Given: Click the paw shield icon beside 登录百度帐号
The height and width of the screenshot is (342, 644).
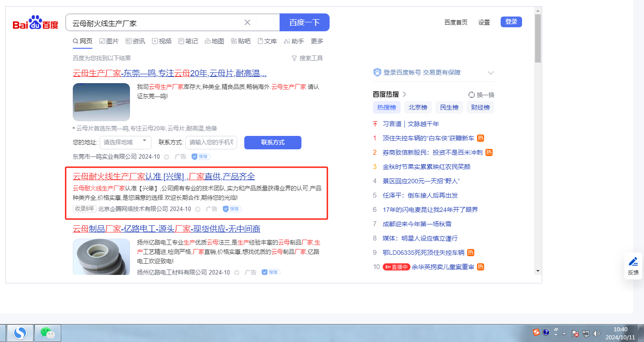Looking at the screenshot, I should pyautogui.click(x=377, y=72).
